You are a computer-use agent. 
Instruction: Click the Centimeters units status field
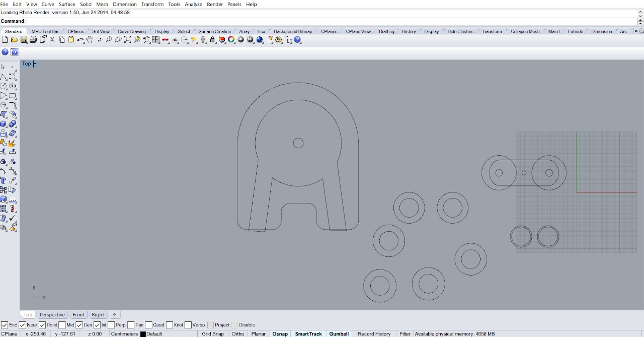[x=124, y=334]
